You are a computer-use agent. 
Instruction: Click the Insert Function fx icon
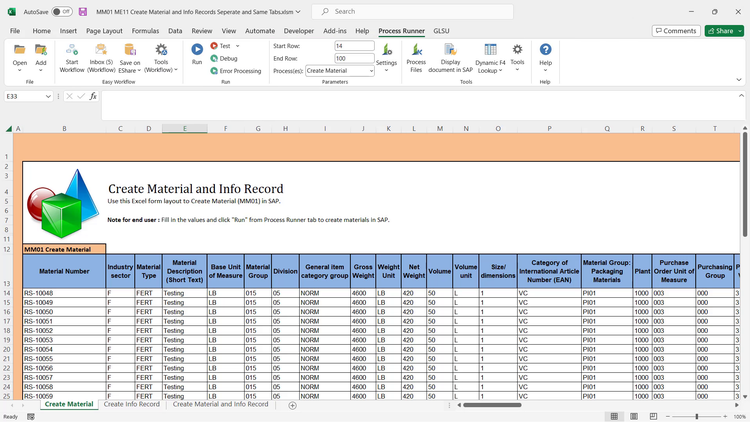coord(93,96)
